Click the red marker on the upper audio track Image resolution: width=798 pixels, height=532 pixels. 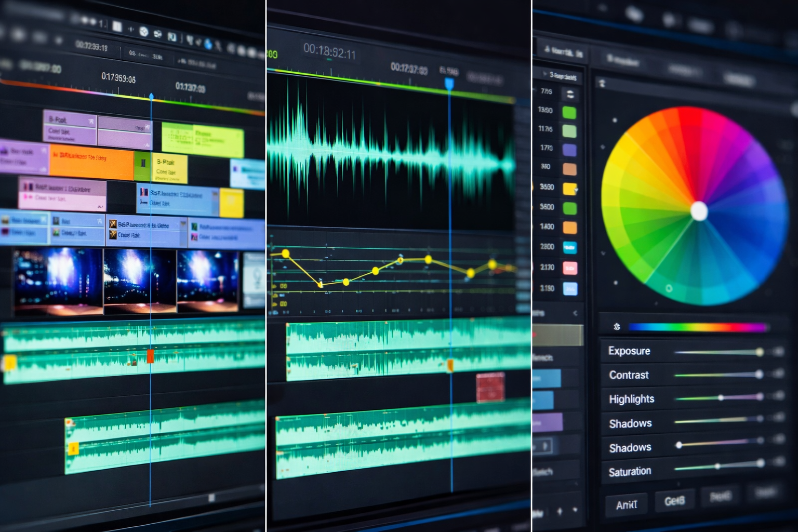[x=151, y=356]
